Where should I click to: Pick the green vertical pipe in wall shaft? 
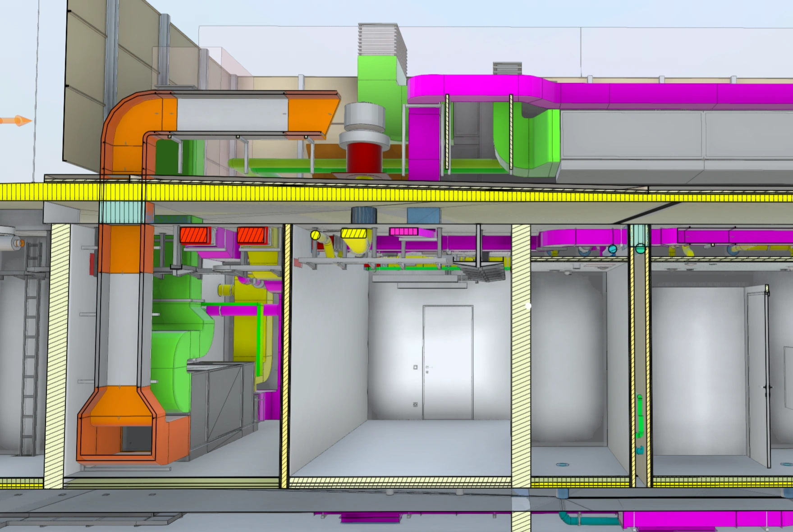639,416
